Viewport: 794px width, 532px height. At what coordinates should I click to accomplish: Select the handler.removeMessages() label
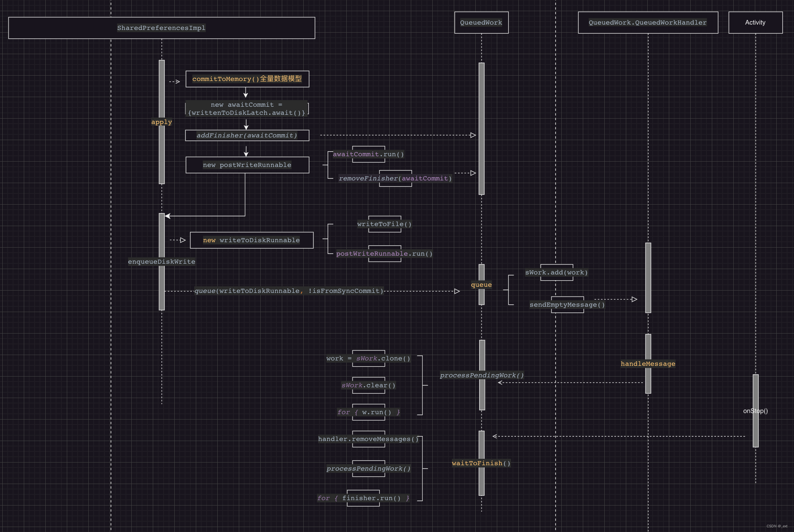[x=368, y=439]
